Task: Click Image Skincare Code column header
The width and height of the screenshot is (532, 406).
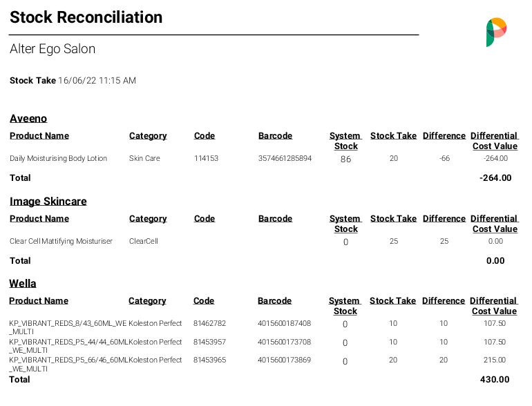Action: point(205,218)
